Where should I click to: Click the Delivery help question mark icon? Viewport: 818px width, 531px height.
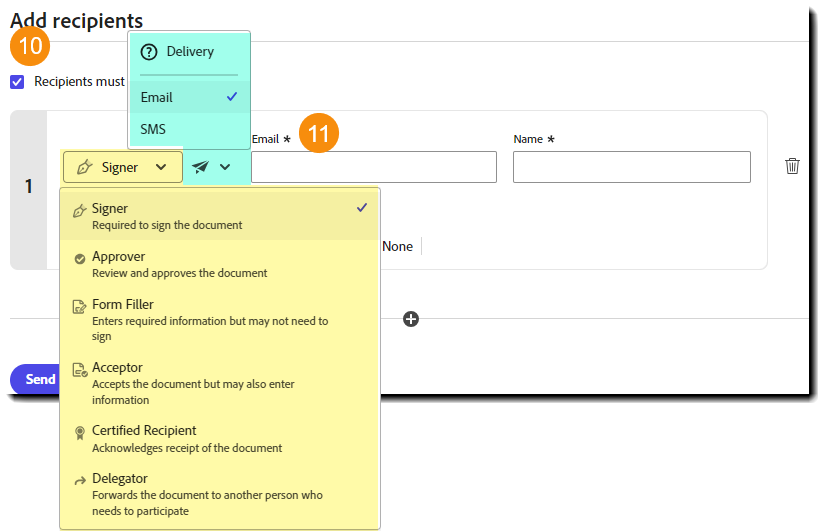[x=150, y=52]
